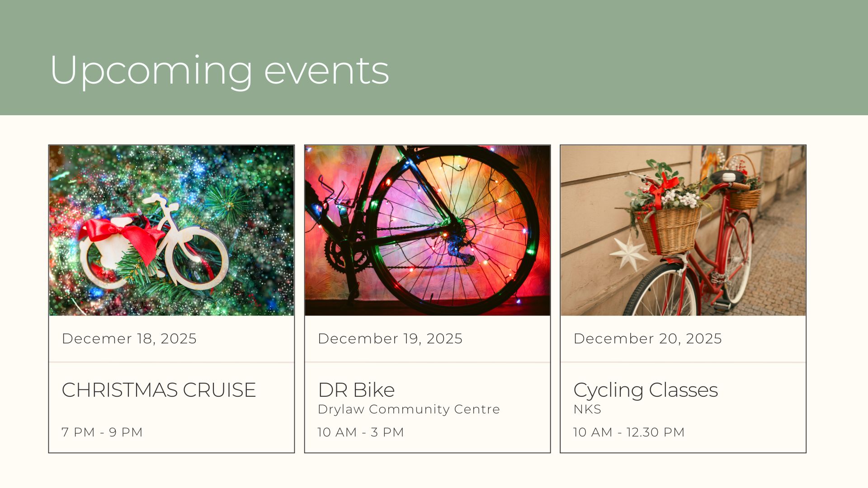Click the DR Bike event title

[x=356, y=390]
